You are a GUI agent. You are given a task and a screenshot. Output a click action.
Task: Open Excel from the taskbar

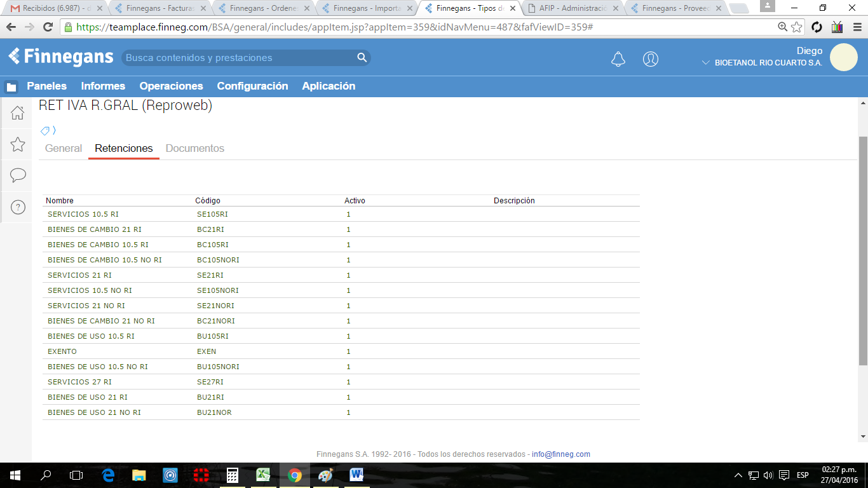coord(263,475)
